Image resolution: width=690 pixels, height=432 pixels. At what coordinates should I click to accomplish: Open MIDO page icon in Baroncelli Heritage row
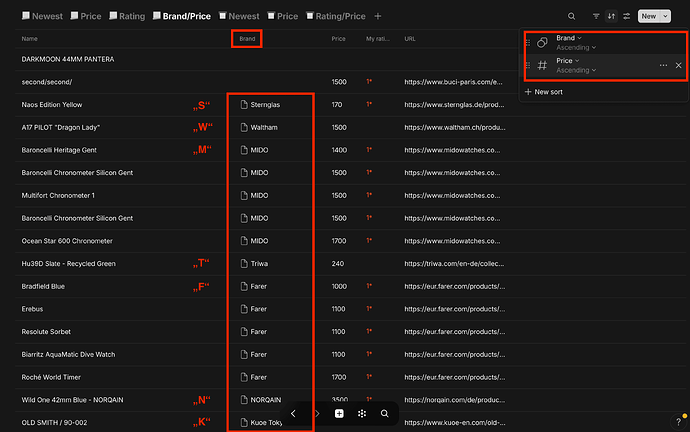pos(244,150)
